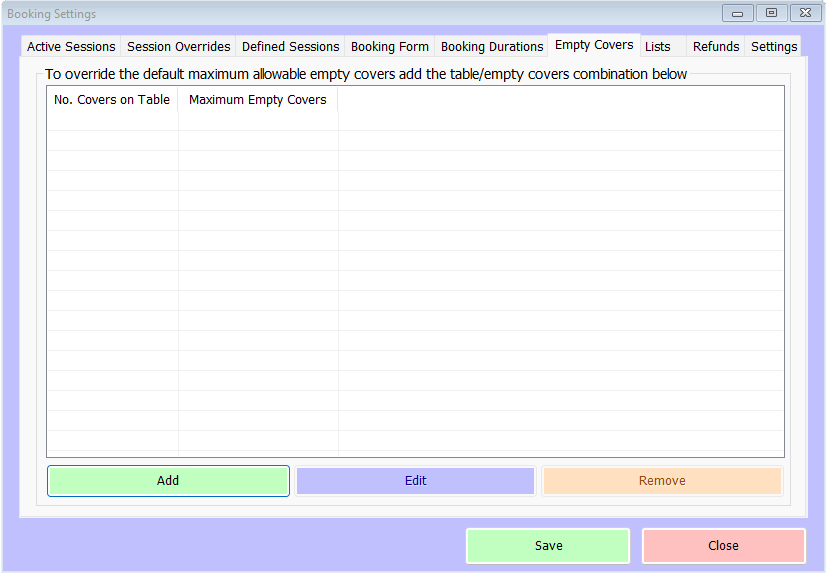The height and width of the screenshot is (575, 828).
Task: Go to the Booking Form tab
Action: (389, 47)
